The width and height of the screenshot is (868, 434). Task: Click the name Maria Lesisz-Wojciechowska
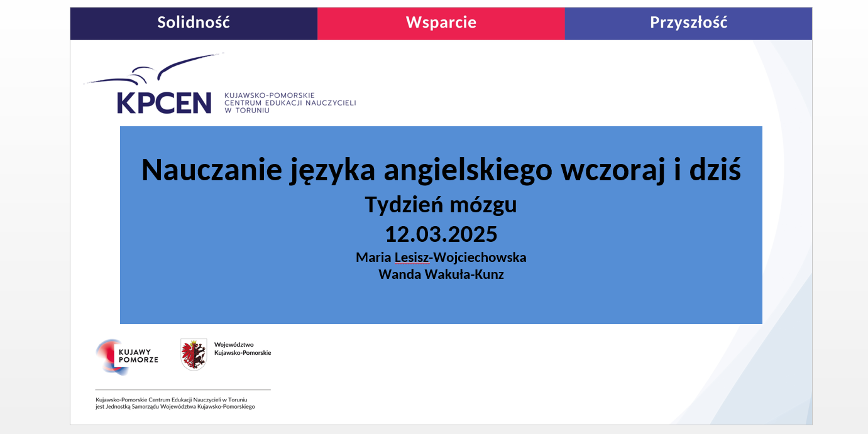point(441,258)
